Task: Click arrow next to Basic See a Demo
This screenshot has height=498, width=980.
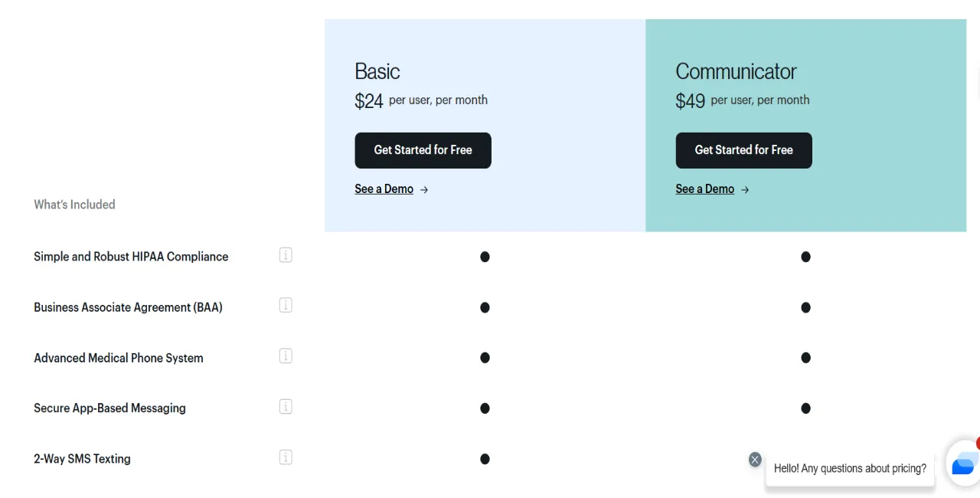Action: (x=424, y=190)
